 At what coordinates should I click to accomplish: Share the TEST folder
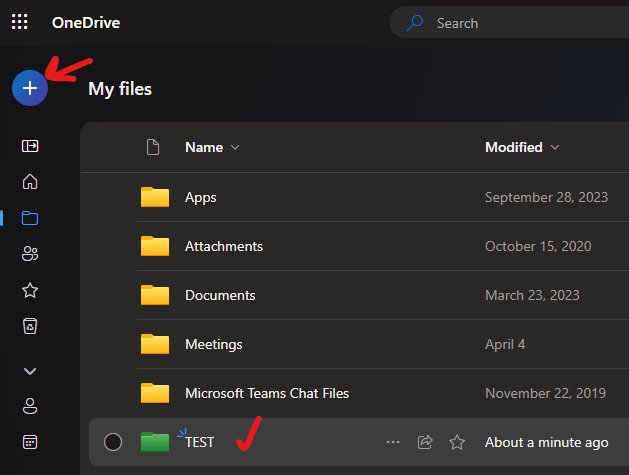click(425, 442)
